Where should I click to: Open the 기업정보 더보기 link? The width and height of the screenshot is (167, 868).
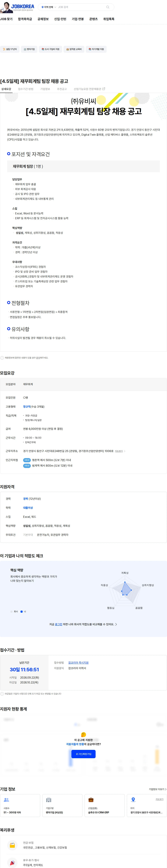158,789
